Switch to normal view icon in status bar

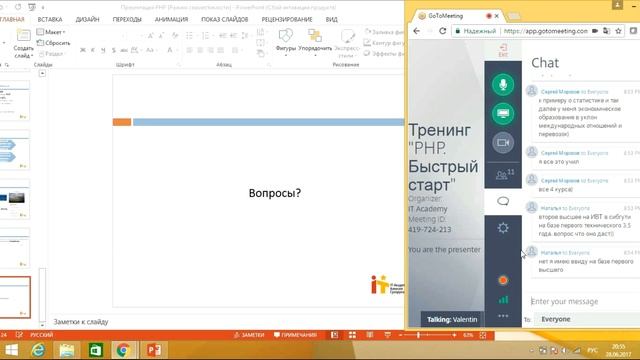pyautogui.click(x=334, y=335)
